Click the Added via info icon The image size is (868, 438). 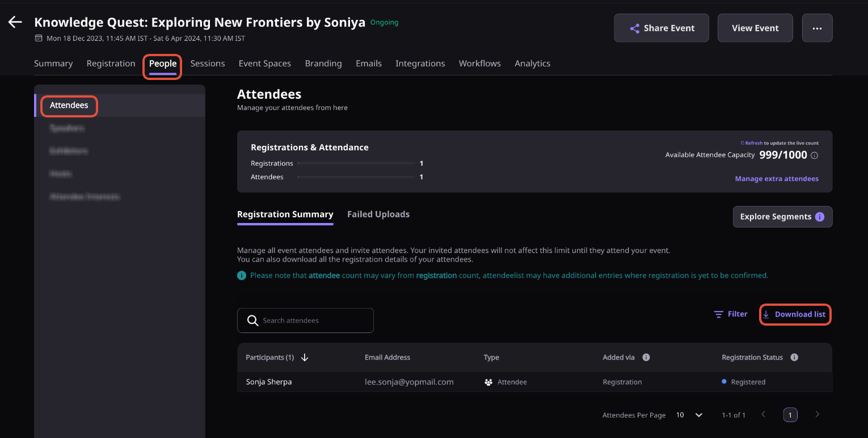646,357
